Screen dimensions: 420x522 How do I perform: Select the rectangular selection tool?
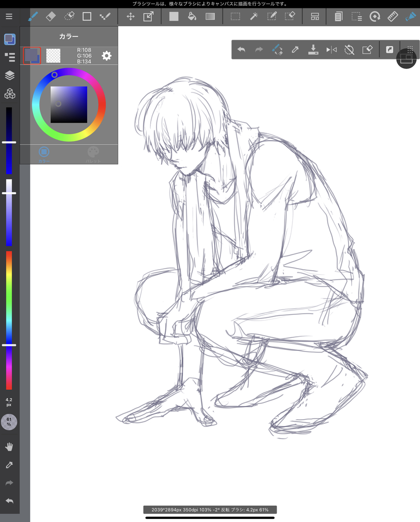tap(236, 16)
